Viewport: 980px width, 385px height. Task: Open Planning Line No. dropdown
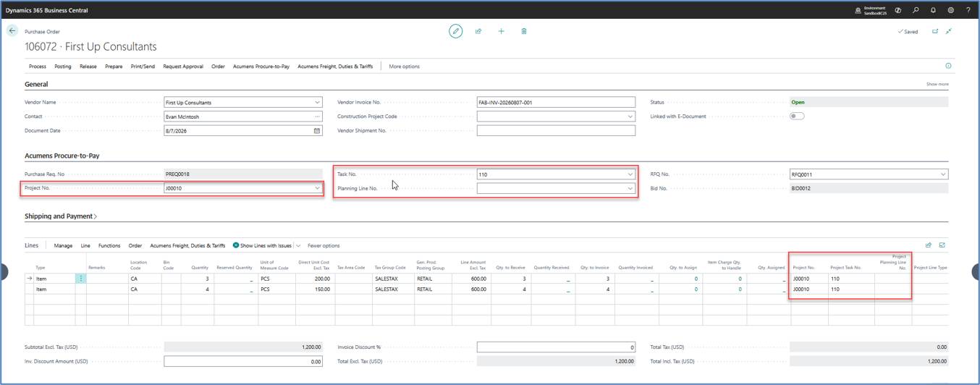coord(630,188)
